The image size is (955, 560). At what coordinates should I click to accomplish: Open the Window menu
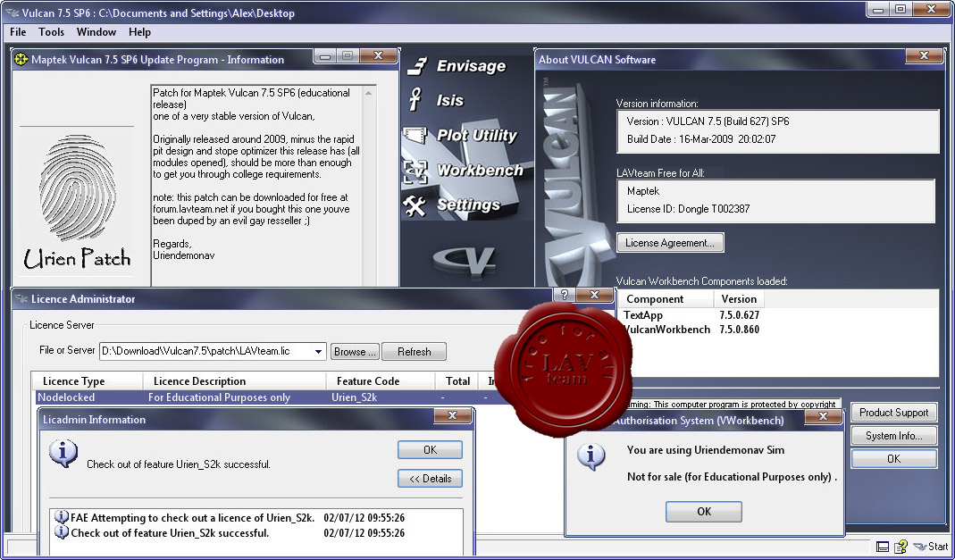tap(96, 32)
